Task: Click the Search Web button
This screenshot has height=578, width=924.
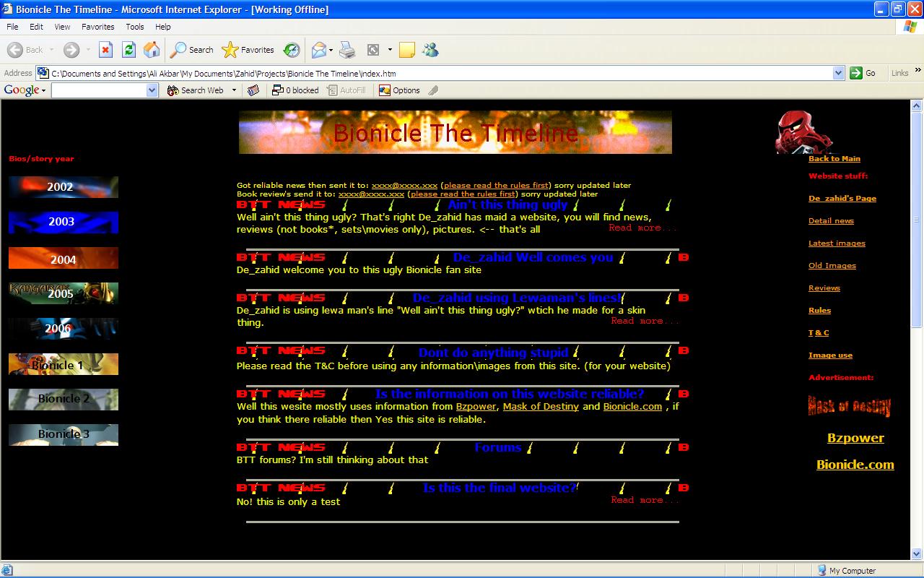Action: pyautogui.click(x=196, y=90)
